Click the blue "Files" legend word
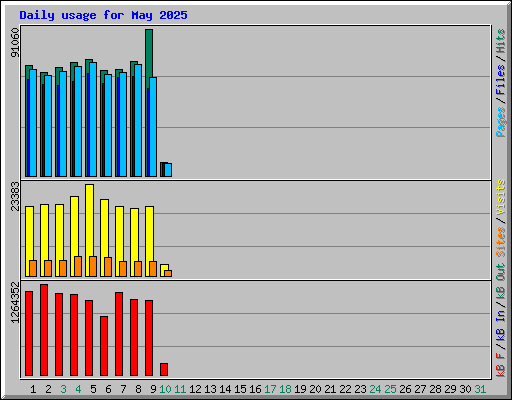The image size is (512, 400). click(x=501, y=80)
